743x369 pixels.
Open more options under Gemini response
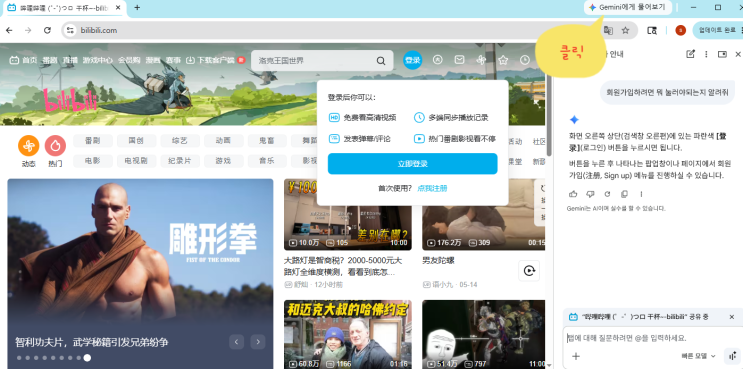[x=642, y=194]
